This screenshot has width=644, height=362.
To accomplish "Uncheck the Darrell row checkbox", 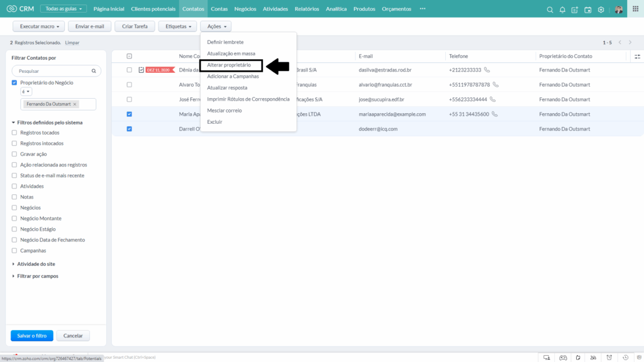I will (x=130, y=129).
